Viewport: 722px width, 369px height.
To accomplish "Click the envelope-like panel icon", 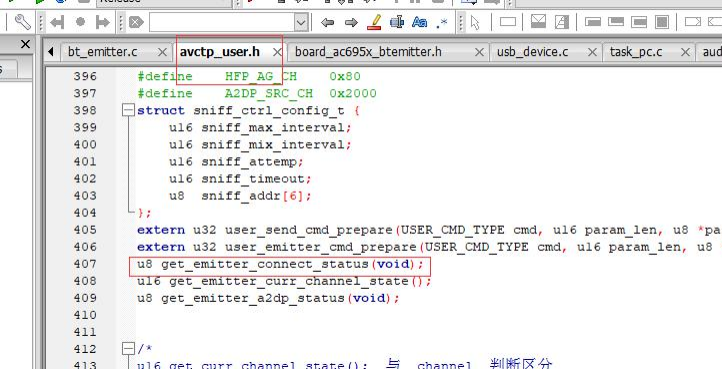I will 538,22.
